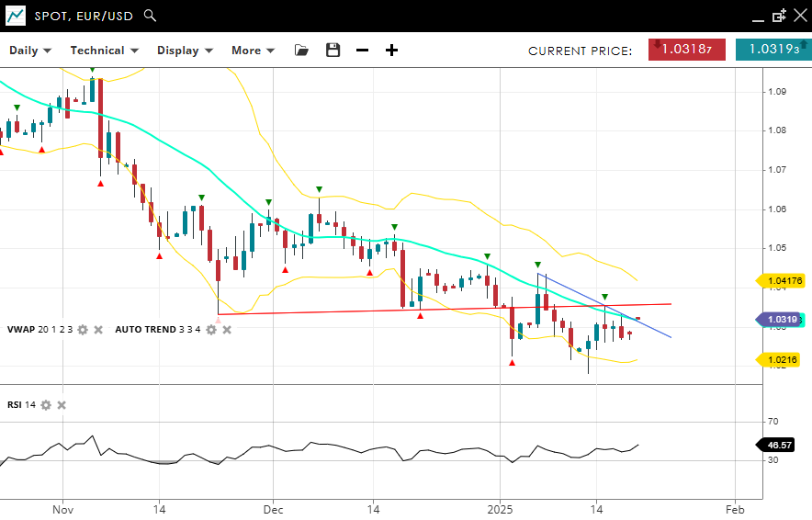
Task: Remove the AUTO TREND indicator with its X
Action: pos(226,329)
